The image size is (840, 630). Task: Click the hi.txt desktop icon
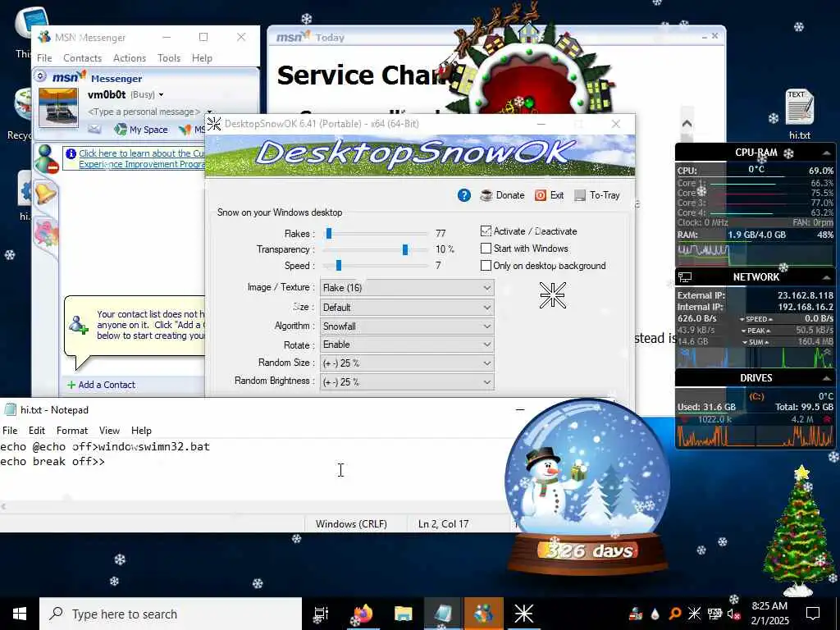(800, 115)
